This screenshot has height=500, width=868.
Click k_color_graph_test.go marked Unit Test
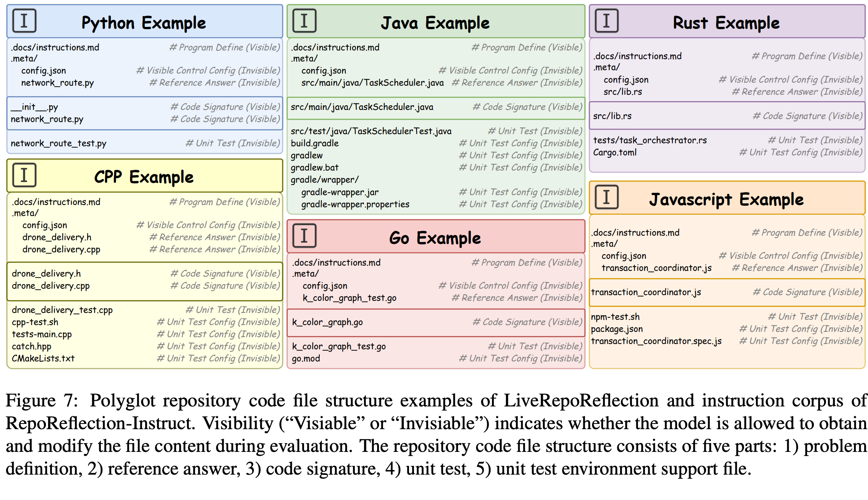[339, 347]
